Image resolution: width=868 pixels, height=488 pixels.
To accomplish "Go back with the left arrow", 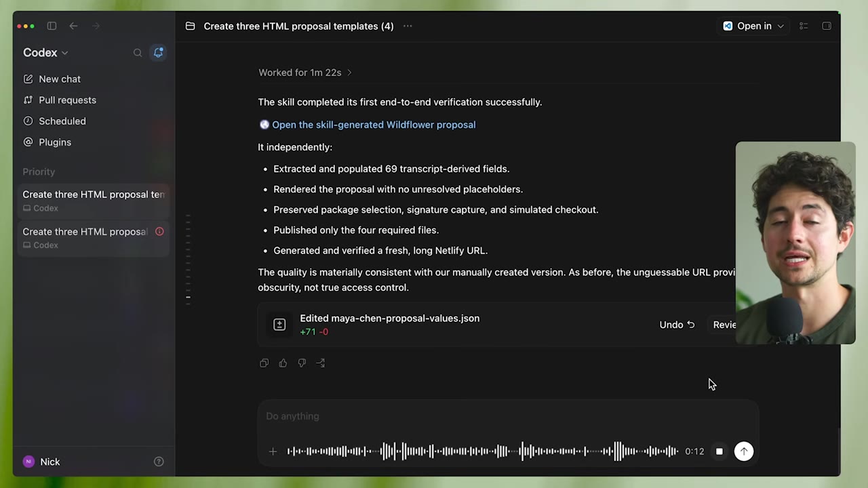I will [73, 26].
